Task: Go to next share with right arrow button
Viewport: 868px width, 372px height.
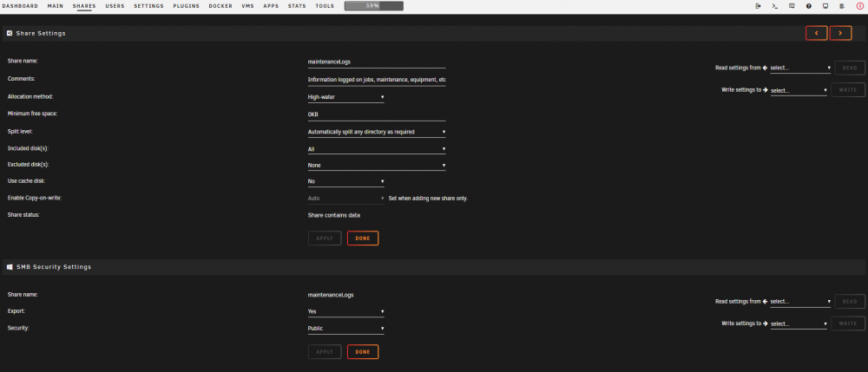Action: tap(840, 33)
